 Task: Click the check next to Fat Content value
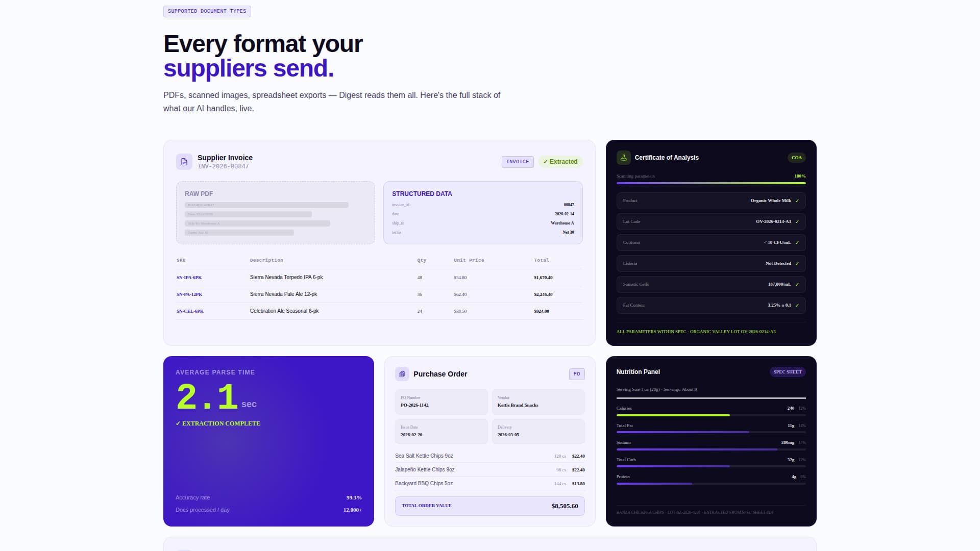pyautogui.click(x=798, y=305)
